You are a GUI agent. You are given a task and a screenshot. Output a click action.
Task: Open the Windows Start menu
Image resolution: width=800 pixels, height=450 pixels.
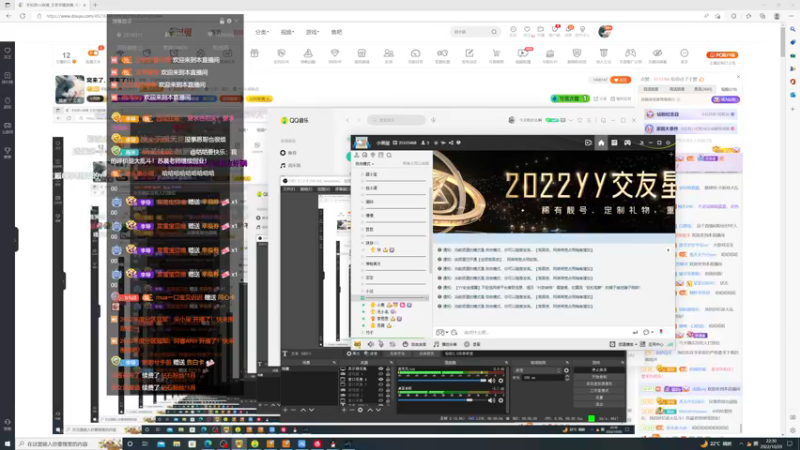(x=7, y=444)
